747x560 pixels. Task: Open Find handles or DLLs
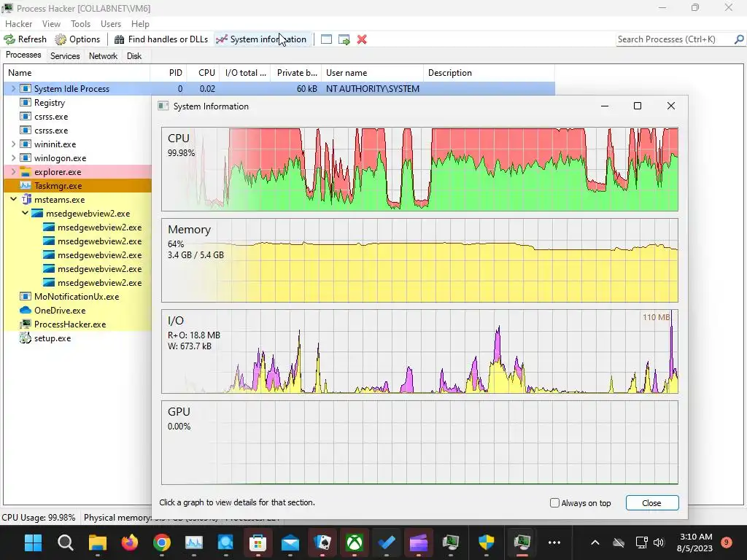click(161, 39)
